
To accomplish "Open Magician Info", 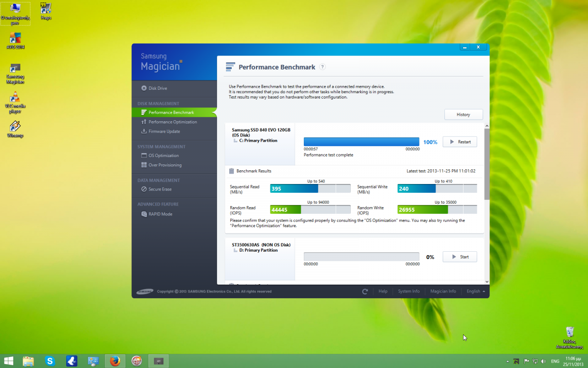I will [x=443, y=291].
